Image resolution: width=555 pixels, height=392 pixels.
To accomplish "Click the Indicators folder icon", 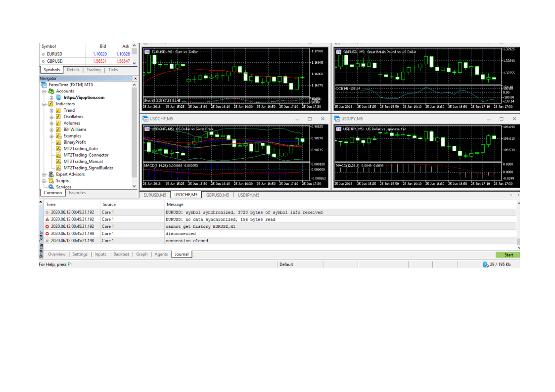I will pos(51,104).
